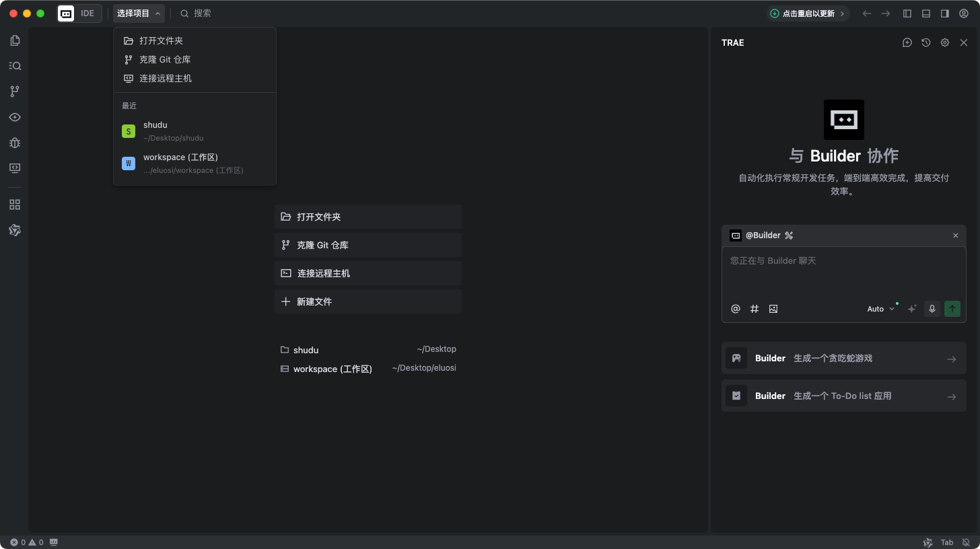The height and width of the screenshot is (549, 980).
Task: Click the microphone voice input button
Action: 932,309
